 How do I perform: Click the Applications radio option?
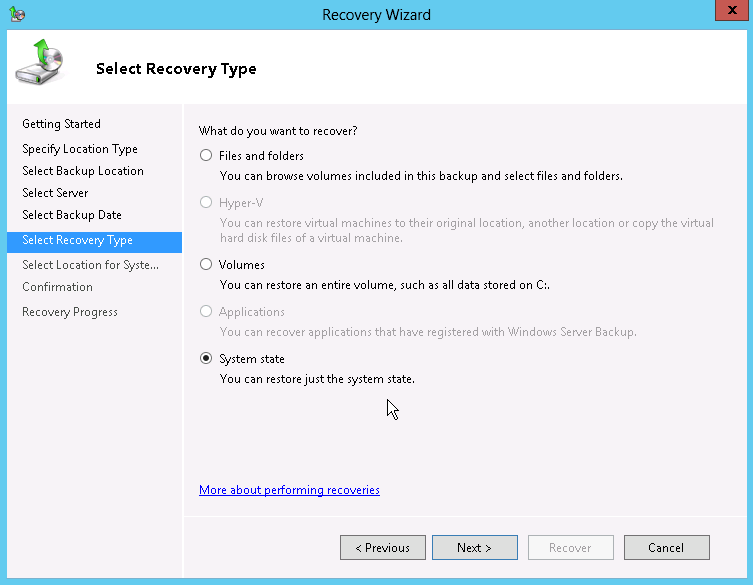click(x=206, y=312)
